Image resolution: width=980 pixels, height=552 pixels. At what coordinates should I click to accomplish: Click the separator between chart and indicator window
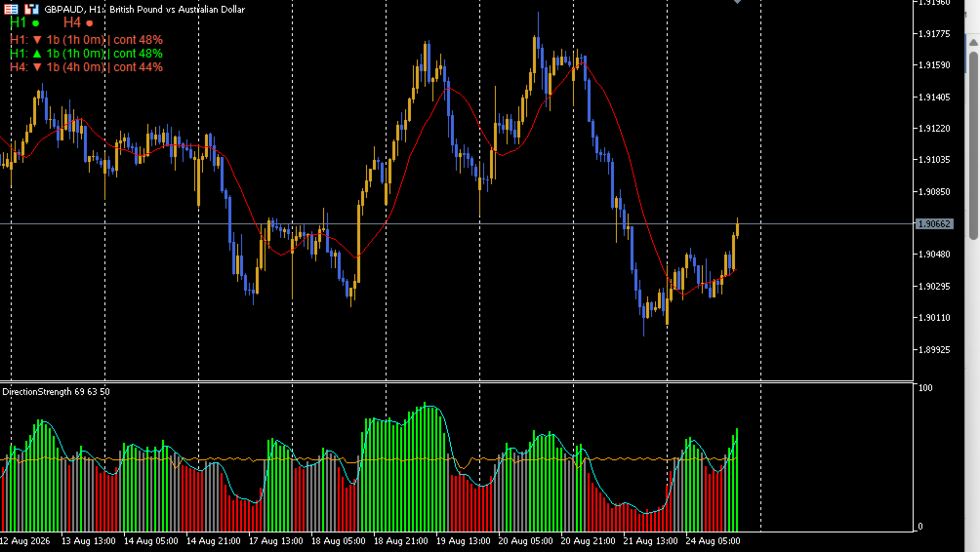(456, 381)
